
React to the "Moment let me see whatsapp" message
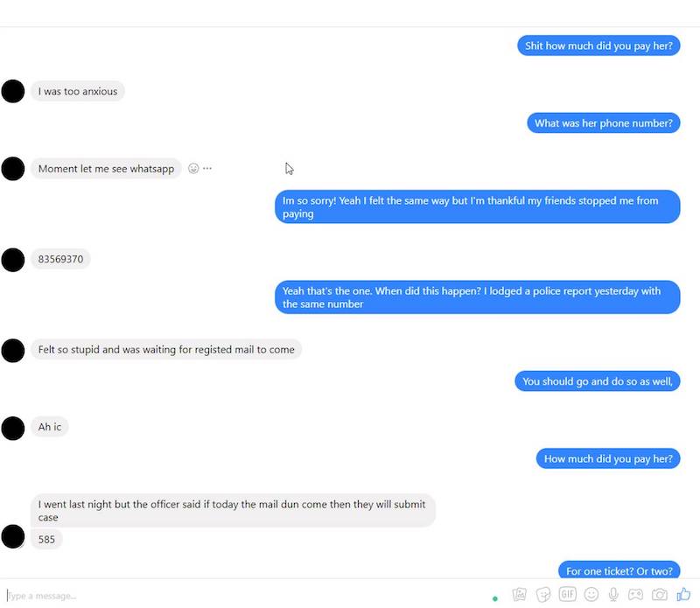click(193, 169)
